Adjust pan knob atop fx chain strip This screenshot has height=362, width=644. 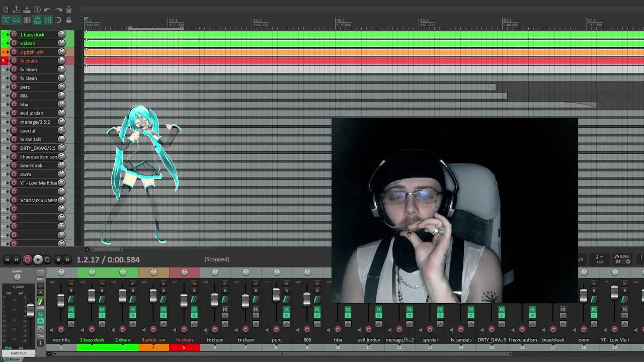point(184,272)
